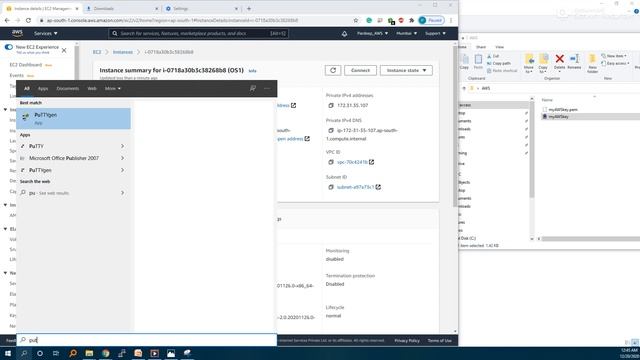640x360 pixels.
Task: Close New EC2 Experience banner
Action: pos(64,51)
